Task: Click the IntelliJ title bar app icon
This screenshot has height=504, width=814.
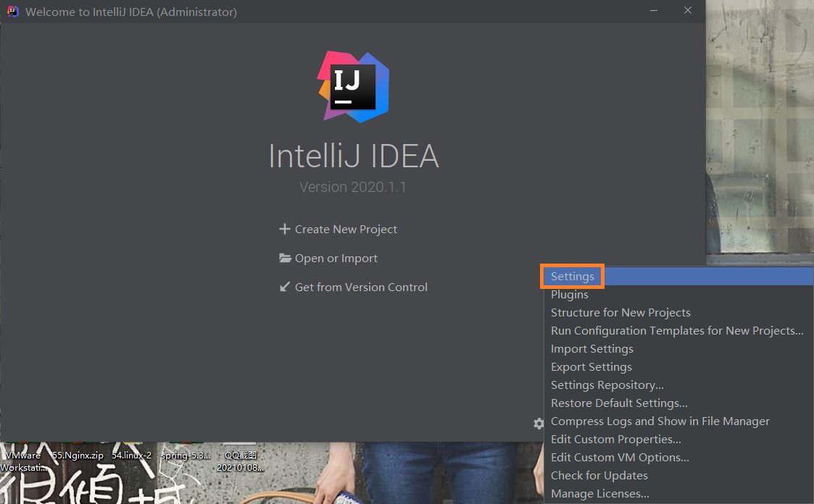Action: click(12, 12)
